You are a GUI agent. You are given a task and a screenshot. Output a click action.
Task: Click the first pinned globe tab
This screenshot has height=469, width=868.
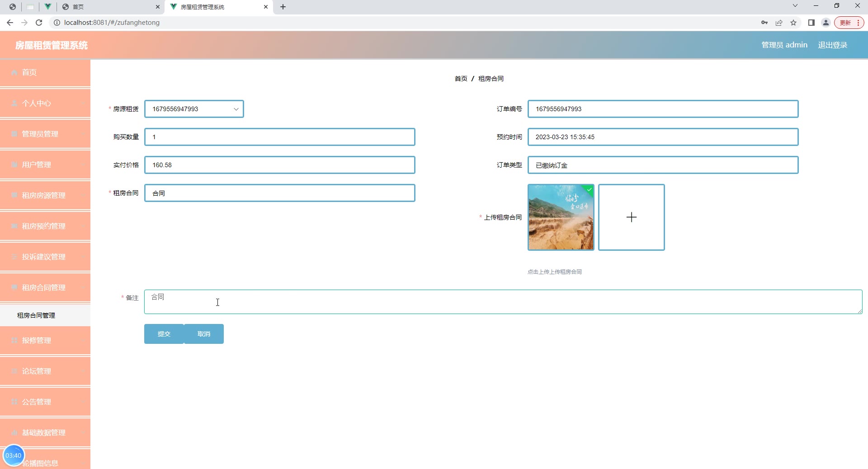point(13,7)
